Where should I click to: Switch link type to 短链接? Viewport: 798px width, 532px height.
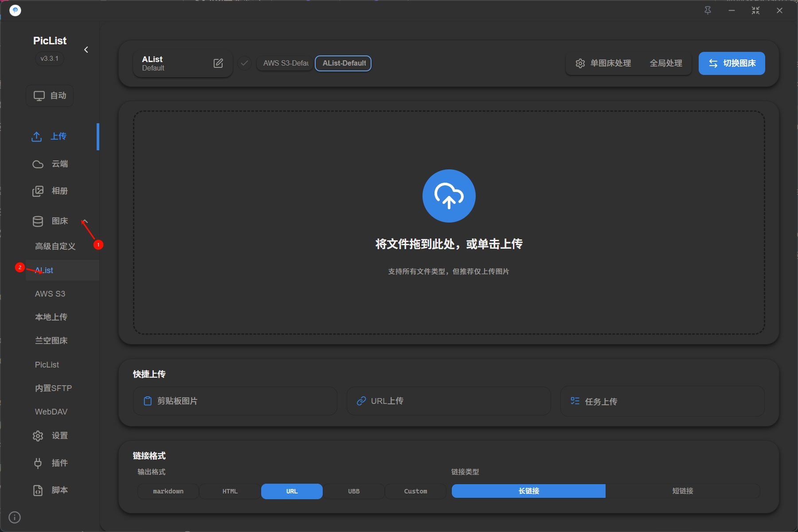683,491
